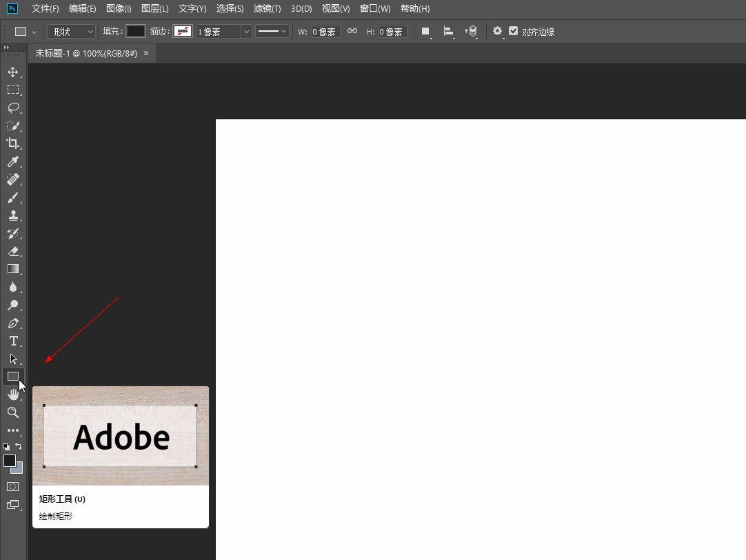Click the H height input field
This screenshot has height=560, width=746.
click(392, 32)
